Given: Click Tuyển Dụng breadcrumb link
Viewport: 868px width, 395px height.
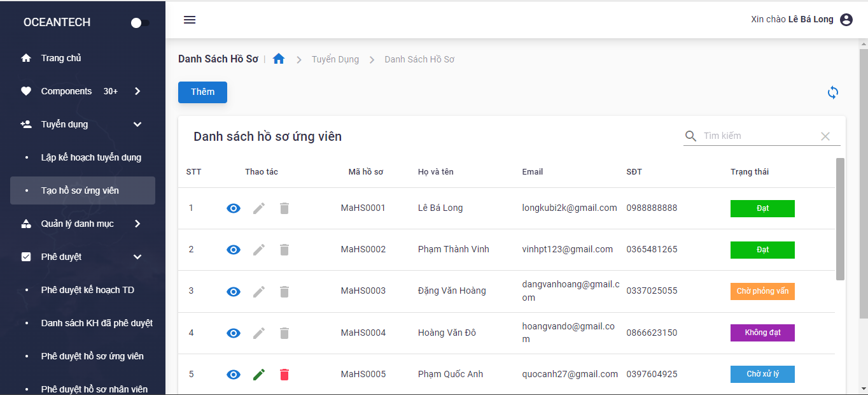Looking at the screenshot, I should click(335, 59).
